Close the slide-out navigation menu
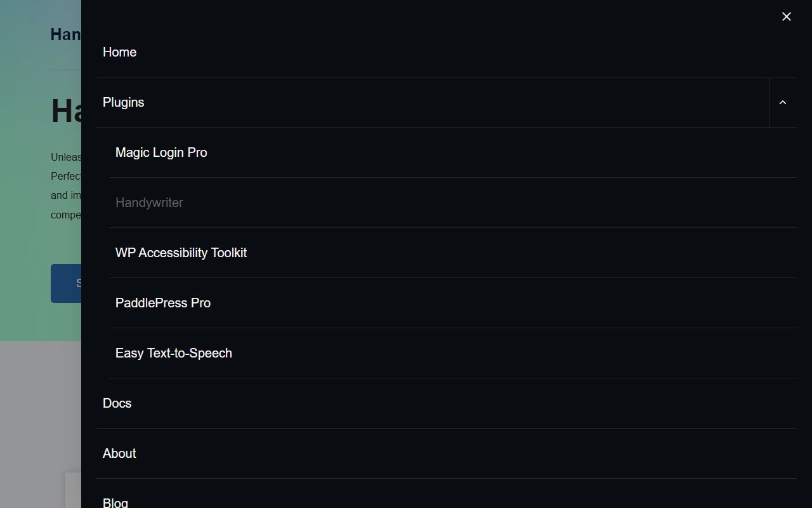 [x=786, y=17]
